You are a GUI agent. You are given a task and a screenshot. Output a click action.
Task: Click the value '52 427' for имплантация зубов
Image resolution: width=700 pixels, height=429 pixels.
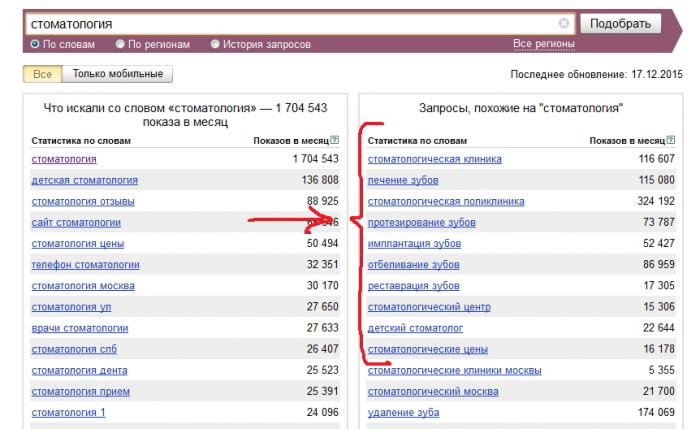click(x=658, y=243)
